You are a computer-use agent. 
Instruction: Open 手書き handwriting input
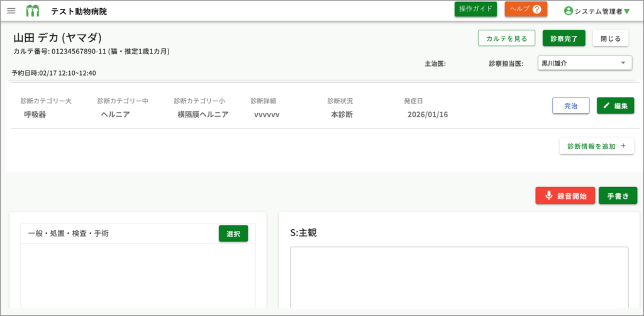[x=618, y=196]
